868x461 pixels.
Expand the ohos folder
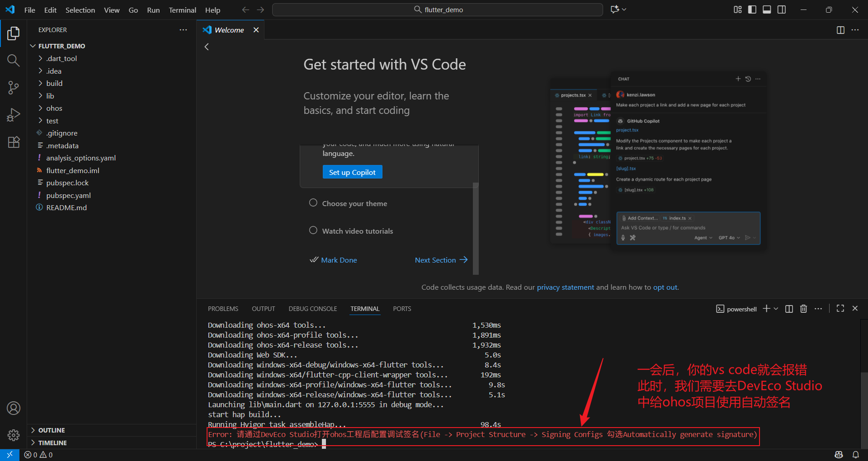tap(112, 108)
